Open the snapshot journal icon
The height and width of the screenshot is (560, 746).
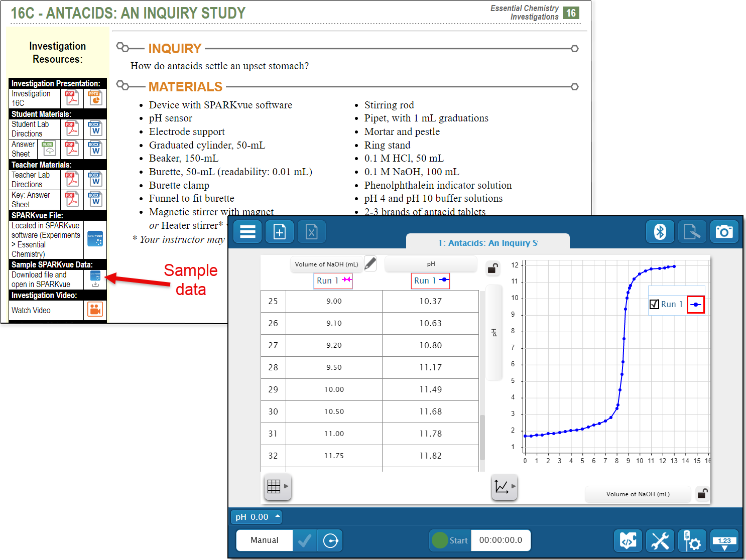click(692, 231)
